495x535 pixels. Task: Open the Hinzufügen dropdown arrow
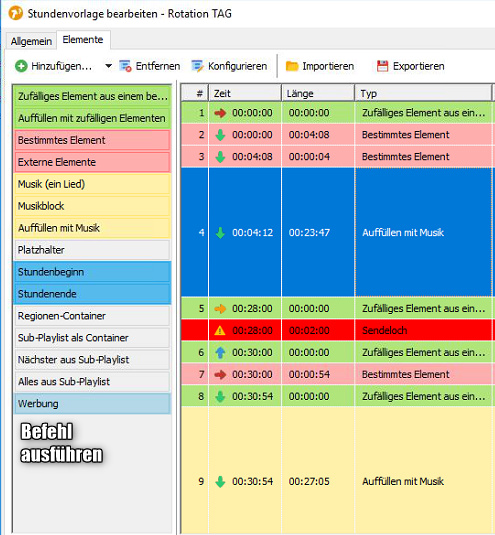(x=108, y=66)
